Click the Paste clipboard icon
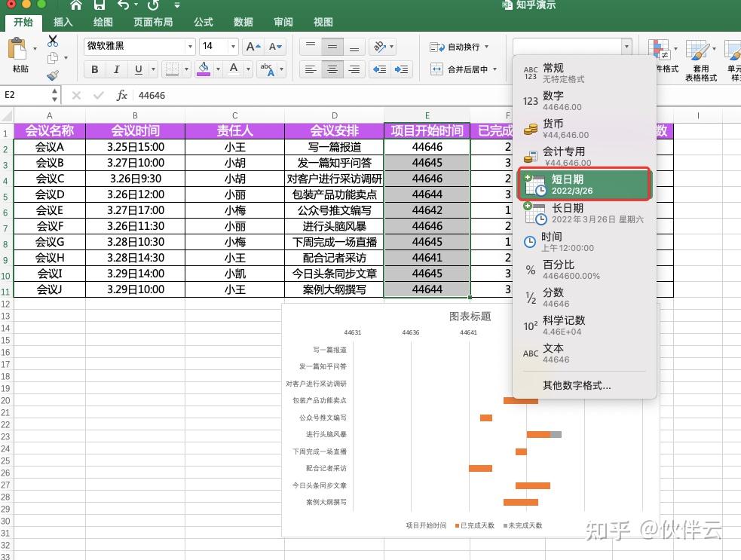Screen dimensions: 741x560 (x=17, y=50)
